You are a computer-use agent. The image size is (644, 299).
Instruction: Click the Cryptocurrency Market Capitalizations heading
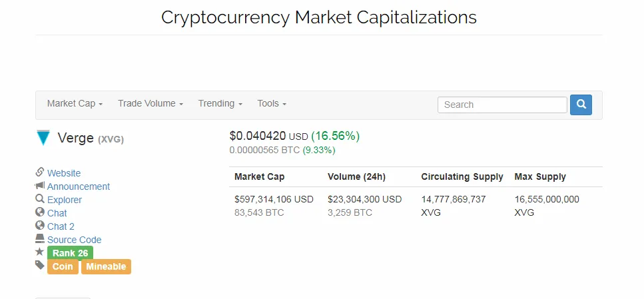coord(319,17)
